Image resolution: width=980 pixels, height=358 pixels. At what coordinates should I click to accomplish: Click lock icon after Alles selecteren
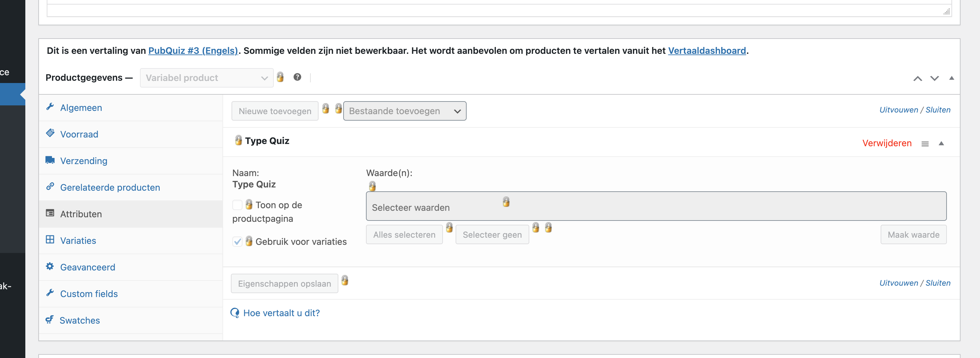coord(449,227)
